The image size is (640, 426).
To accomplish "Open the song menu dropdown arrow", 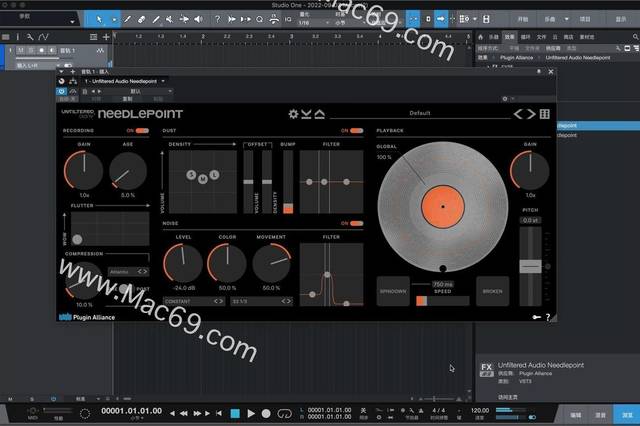I will coord(567,19).
